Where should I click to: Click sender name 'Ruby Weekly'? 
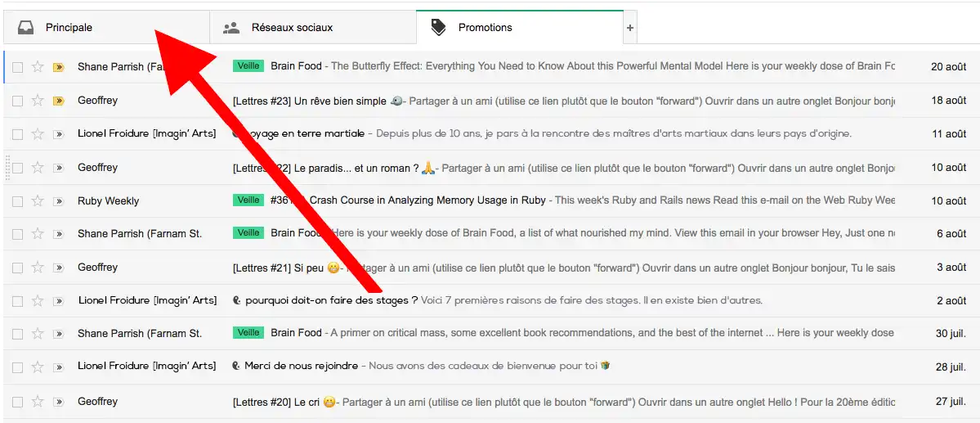point(108,200)
